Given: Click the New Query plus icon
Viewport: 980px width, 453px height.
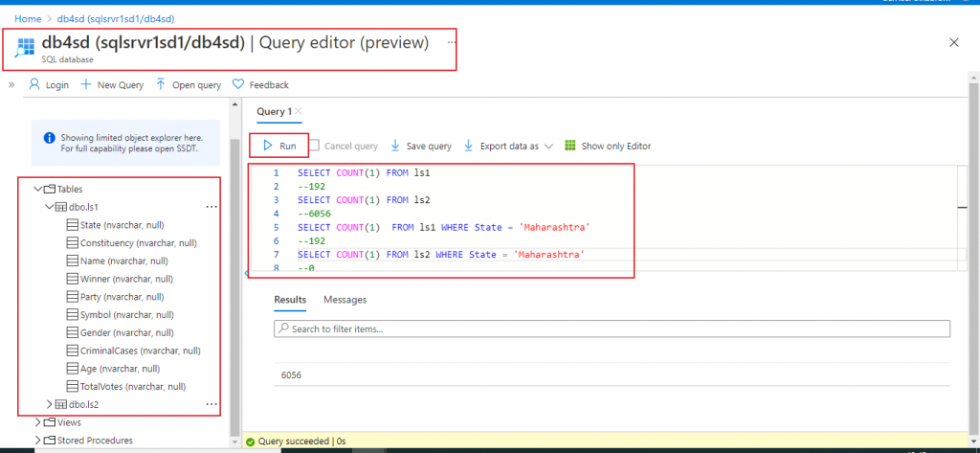Looking at the screenshot, I should coord(86,84).
